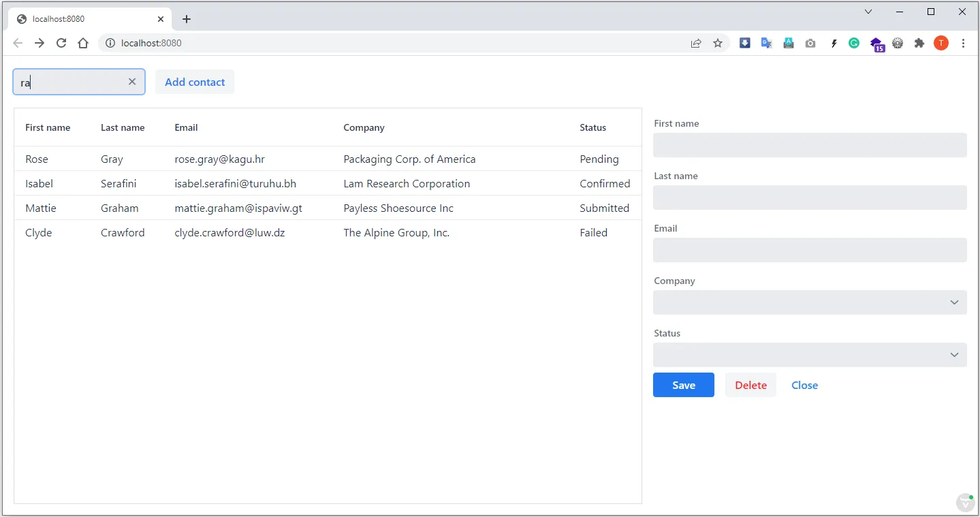Open the Grammarly extension
980x517 pixels.
point(854,43)
